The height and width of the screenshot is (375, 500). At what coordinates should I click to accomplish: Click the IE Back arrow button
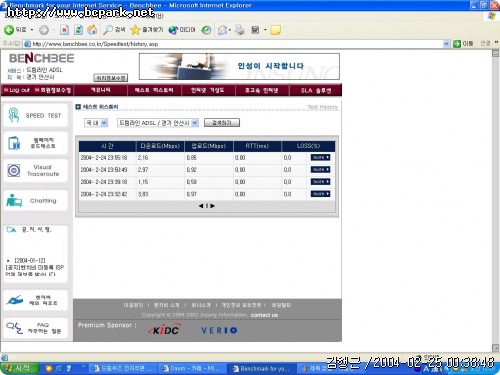[x=9, y=30]
